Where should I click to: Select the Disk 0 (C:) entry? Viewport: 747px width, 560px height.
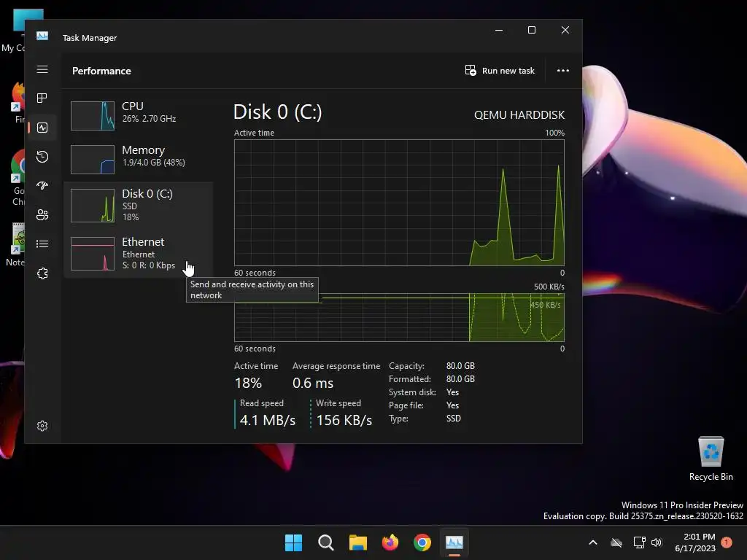[138, 205]
